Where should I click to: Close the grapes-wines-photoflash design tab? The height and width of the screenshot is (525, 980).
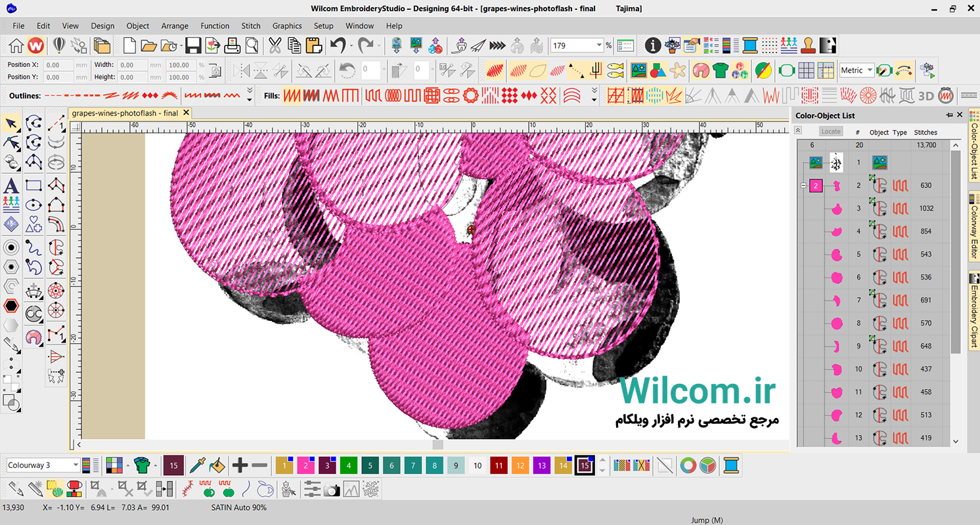(x=187, y=113)
